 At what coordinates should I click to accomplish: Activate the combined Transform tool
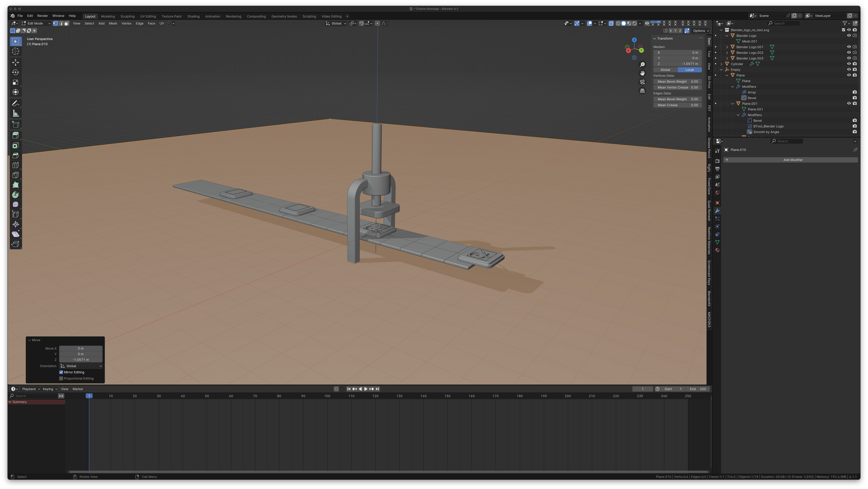pos(16,92)
